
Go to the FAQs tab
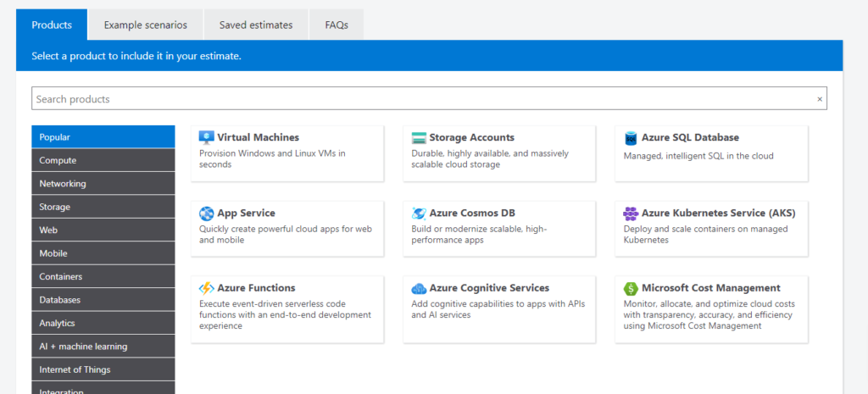[x=337, y=25]
